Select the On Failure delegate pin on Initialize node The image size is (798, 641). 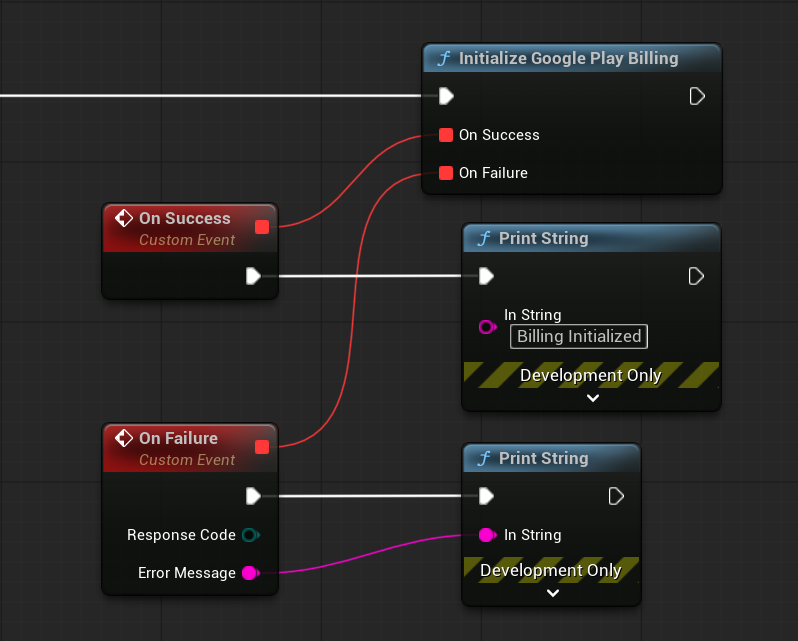[x=446, y=173]
